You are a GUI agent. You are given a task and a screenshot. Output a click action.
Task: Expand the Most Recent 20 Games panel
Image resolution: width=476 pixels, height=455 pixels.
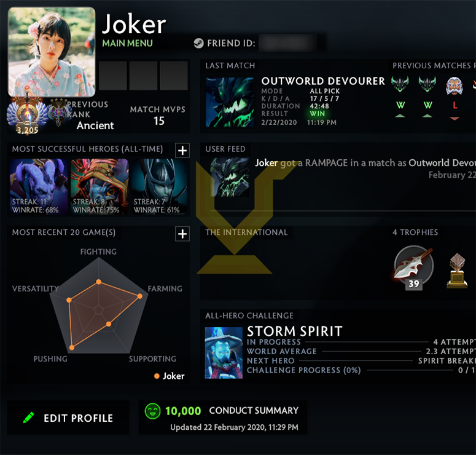point(182,234)
